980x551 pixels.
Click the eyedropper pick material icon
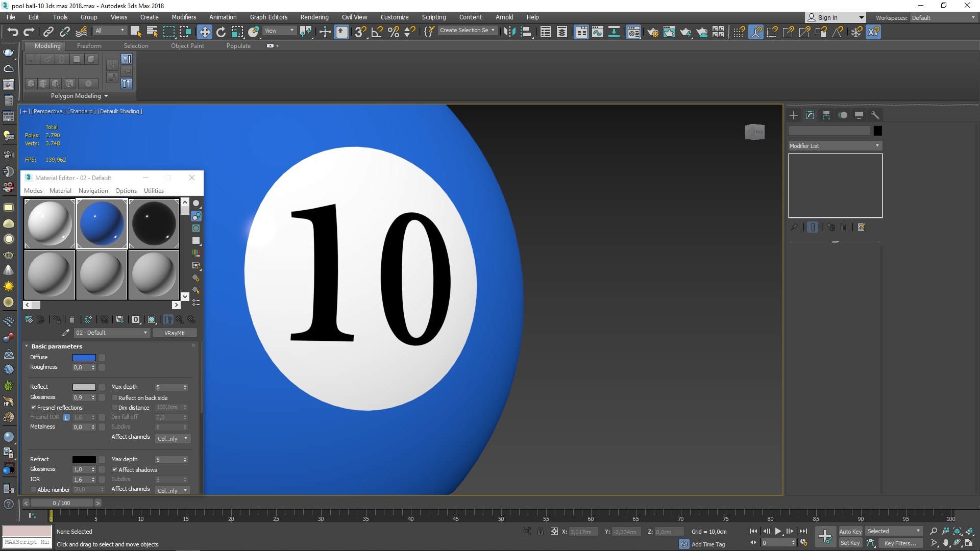pos(65,333)
